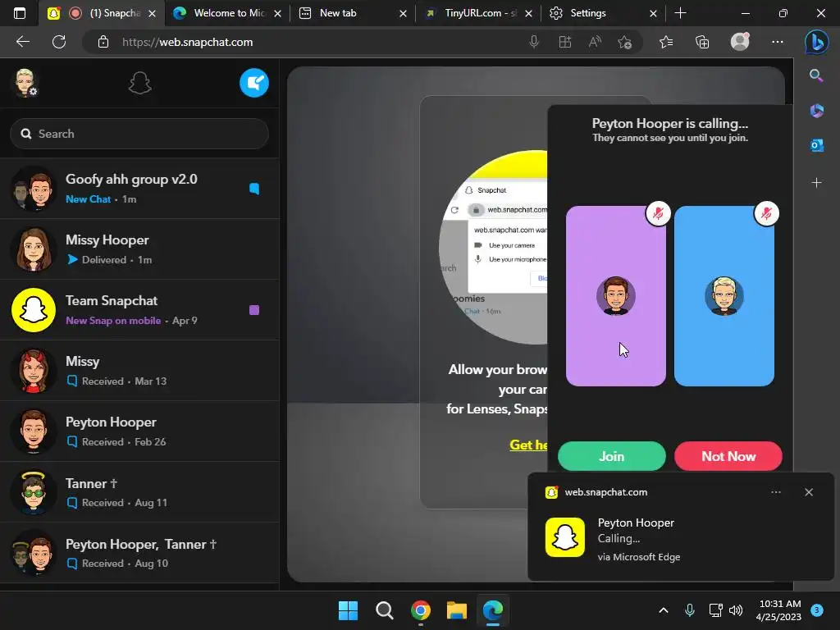Refresh the Snapchat web page

point(59,42)
